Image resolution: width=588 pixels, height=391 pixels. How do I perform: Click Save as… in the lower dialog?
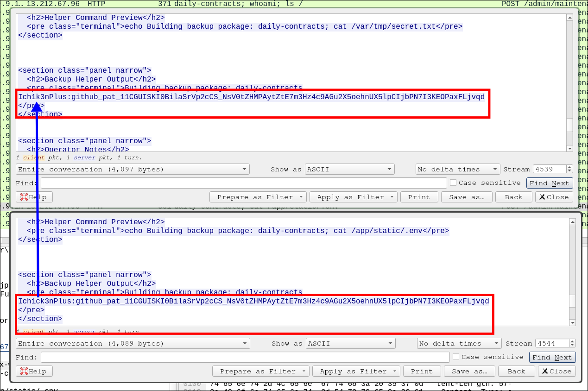469,371
